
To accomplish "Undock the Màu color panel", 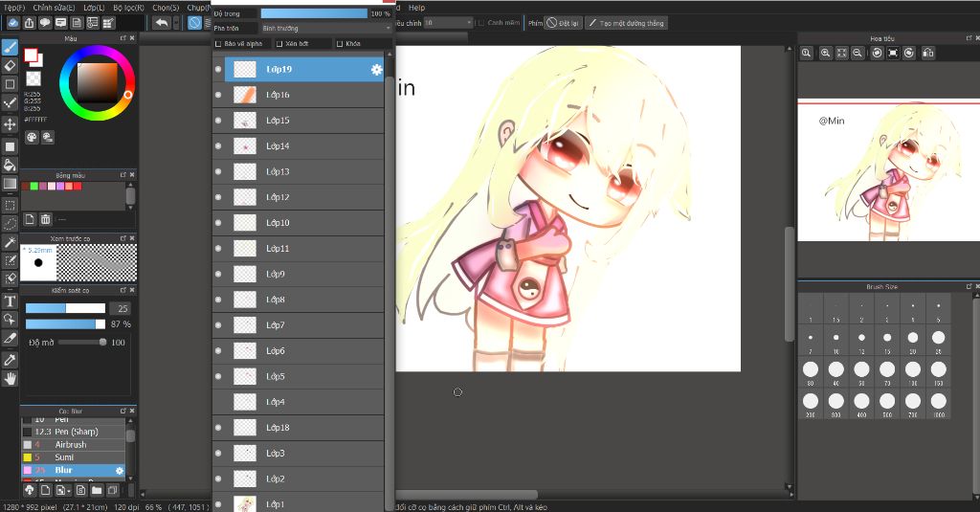I will 123,38.
